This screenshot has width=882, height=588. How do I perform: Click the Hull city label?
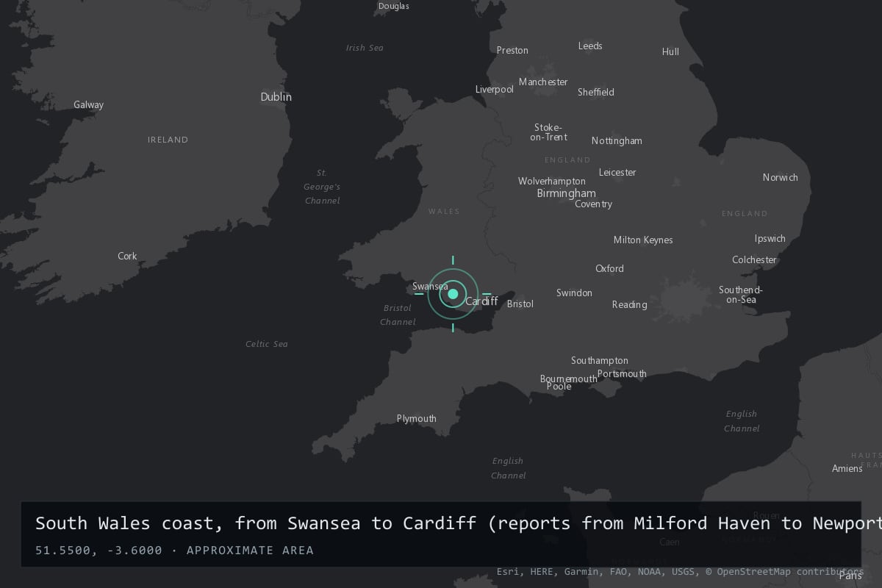click(x=670, y=51)
